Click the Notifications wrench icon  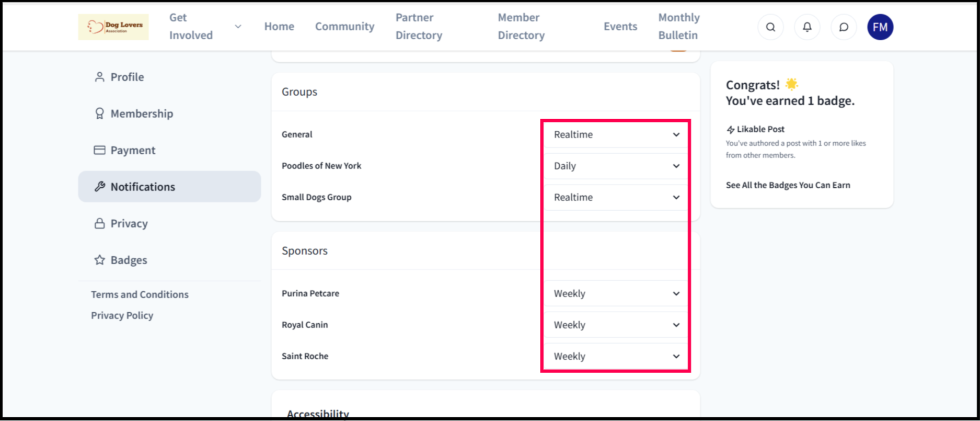tap(99, 187)
